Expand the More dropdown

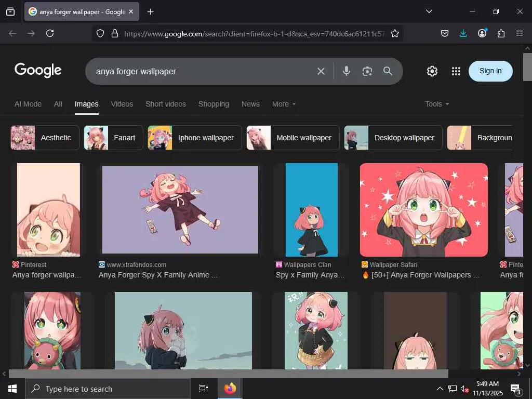[x=284, y=104]
